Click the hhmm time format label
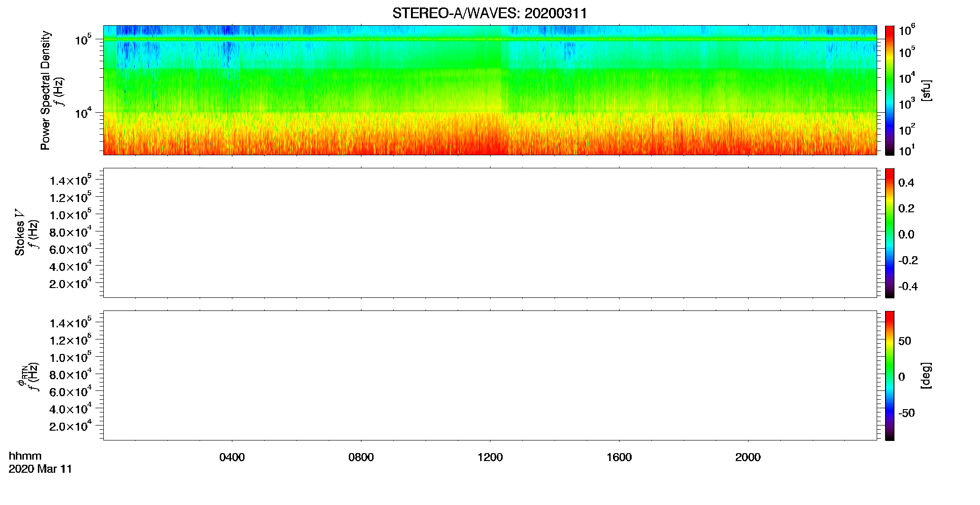This screenshot has width=980, height=505. point(25,456)
